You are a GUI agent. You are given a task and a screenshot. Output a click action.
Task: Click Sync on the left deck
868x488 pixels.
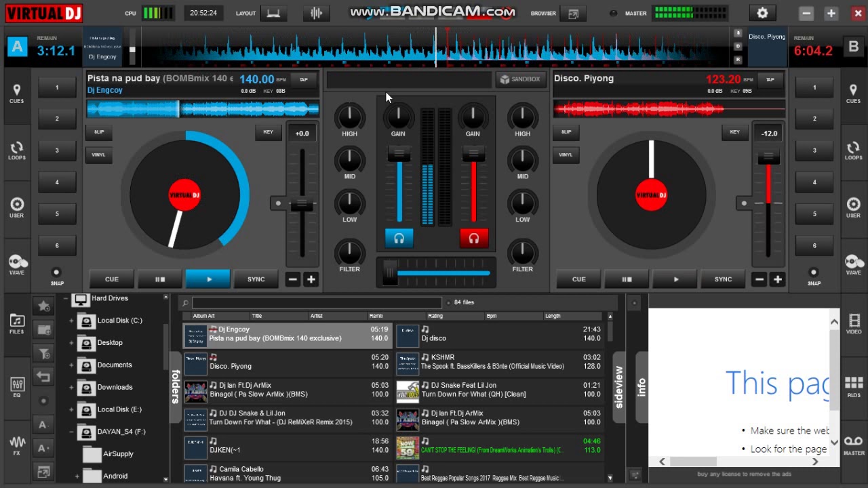point(256,279)
